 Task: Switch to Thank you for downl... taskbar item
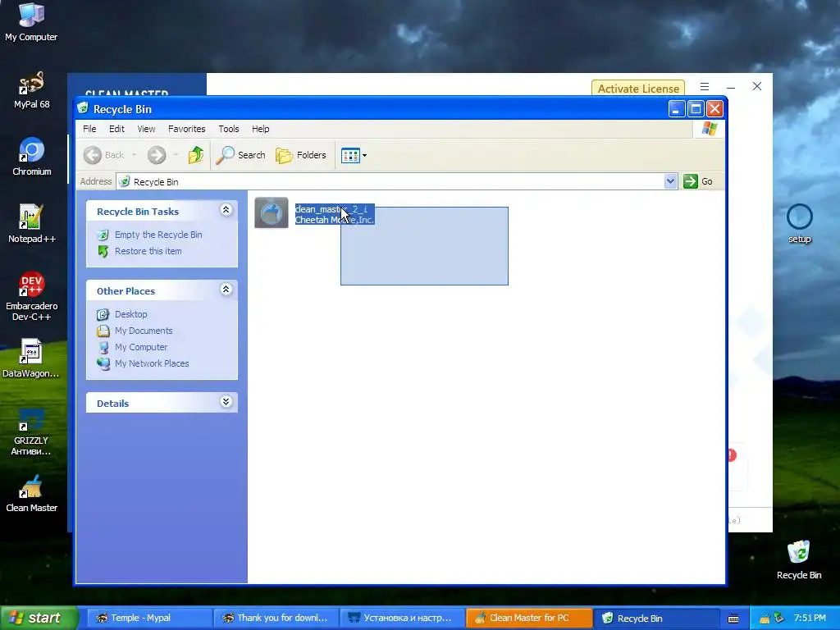click(276, 618)
